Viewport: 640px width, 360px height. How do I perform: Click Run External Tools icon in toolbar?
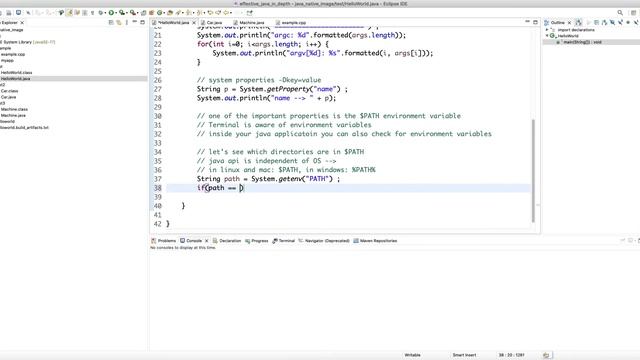click(x=132, y=13)
